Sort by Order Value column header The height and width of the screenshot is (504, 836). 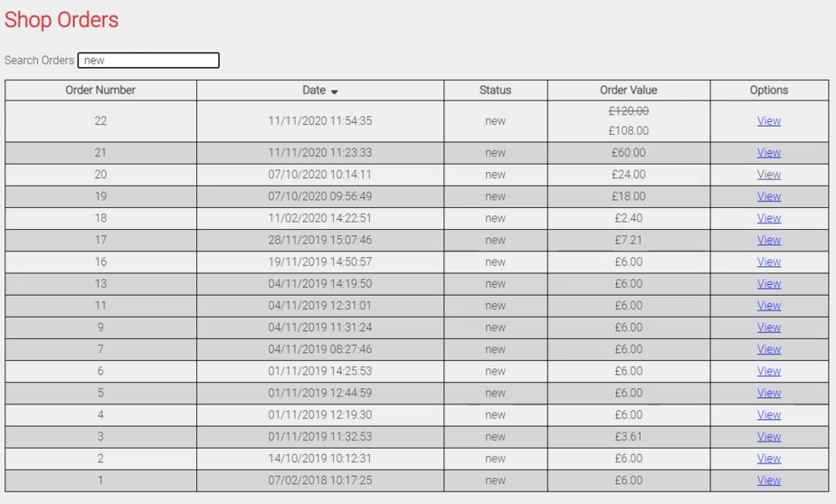(x=628, y=90)
